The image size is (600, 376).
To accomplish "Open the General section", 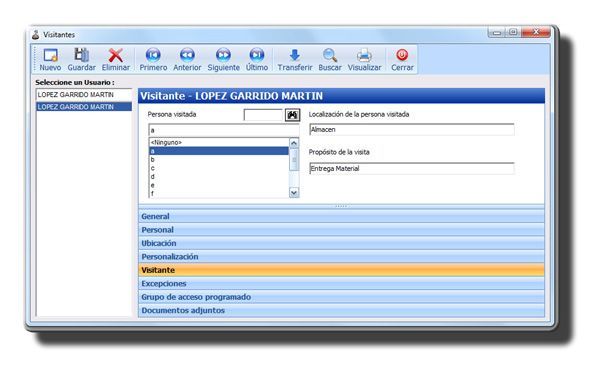I will (341, 216).
